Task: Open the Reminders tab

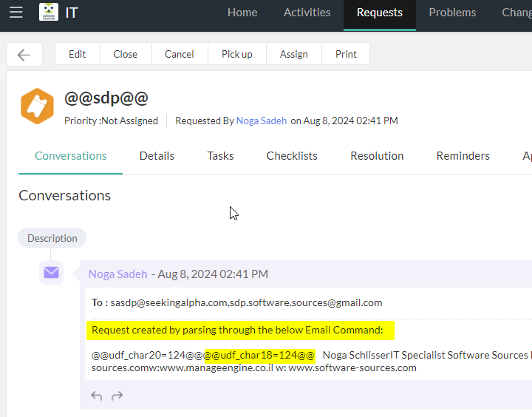Action: (463, 156)
